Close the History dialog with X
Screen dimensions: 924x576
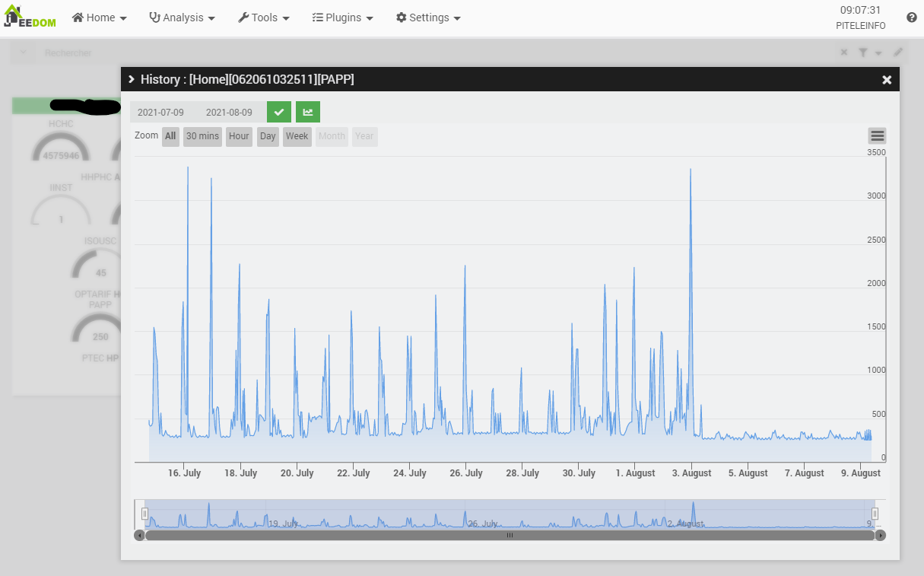(x=886, y=80)
